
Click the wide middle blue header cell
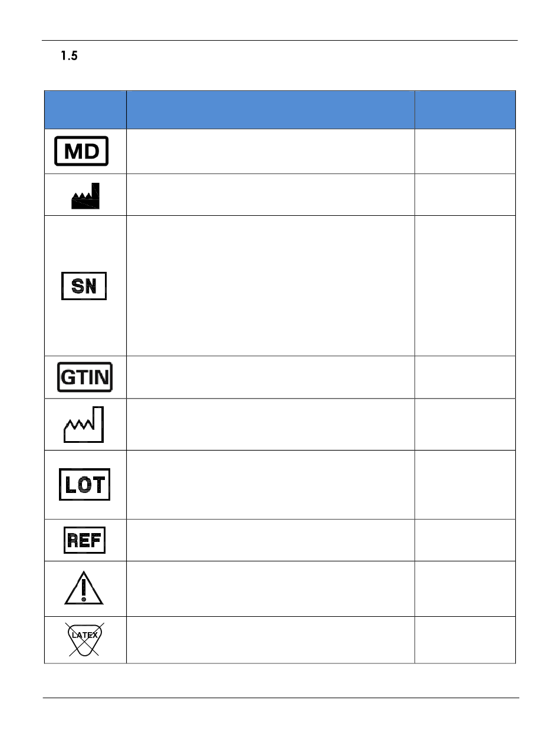click(x=271, y=110)
